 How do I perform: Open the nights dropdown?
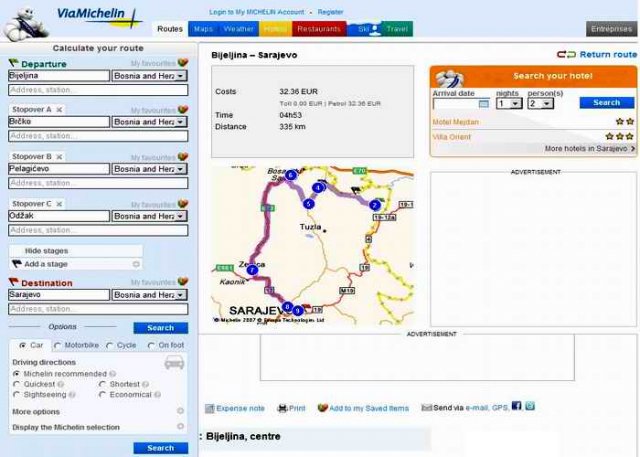[509, 104]
